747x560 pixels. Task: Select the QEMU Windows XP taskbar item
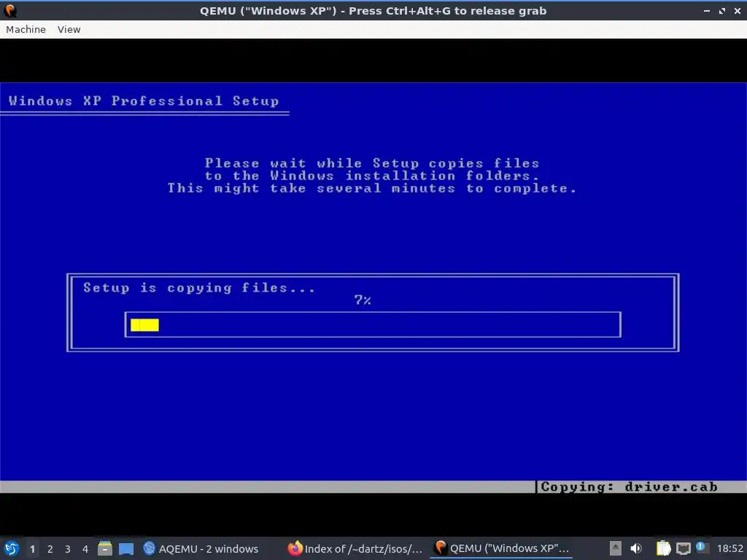[x=501, y=548]
